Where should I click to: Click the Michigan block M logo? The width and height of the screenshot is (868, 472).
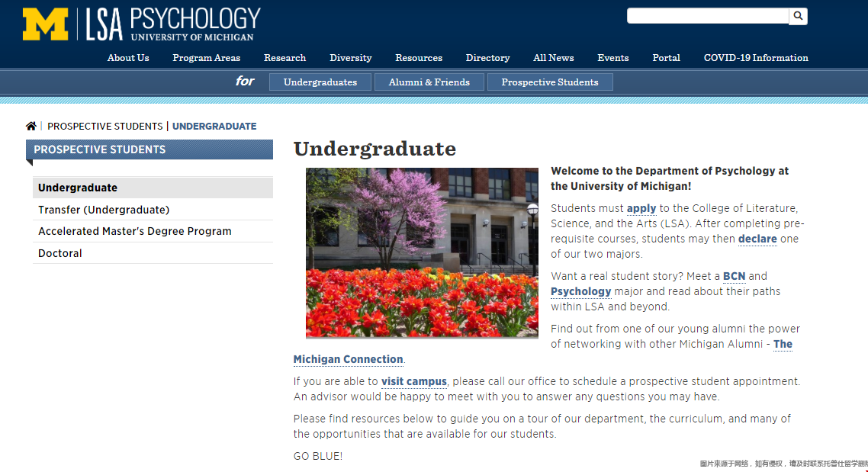pos(45,24)
